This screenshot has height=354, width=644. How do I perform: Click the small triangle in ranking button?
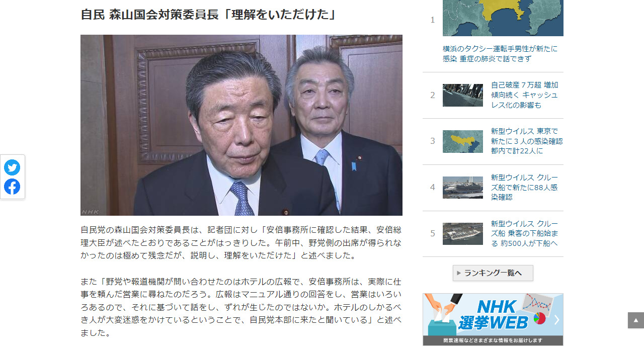tap(459, 273)
